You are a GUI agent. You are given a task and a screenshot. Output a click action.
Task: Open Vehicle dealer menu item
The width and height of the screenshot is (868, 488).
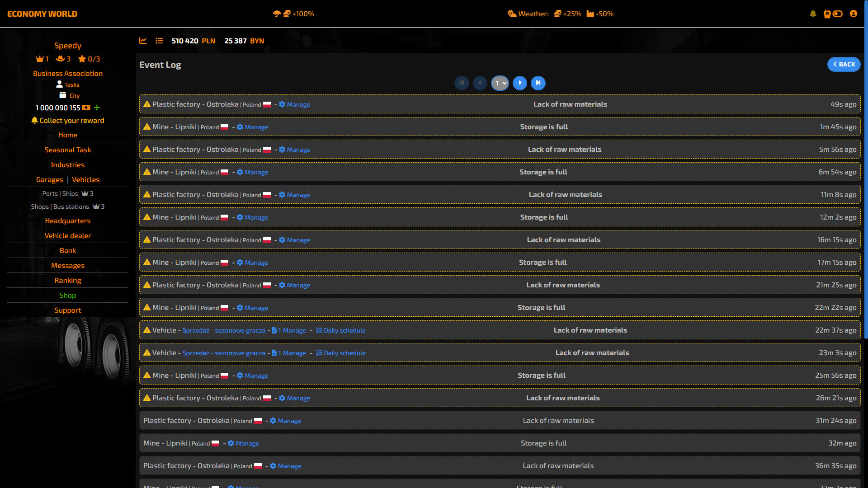pos(68,235)
